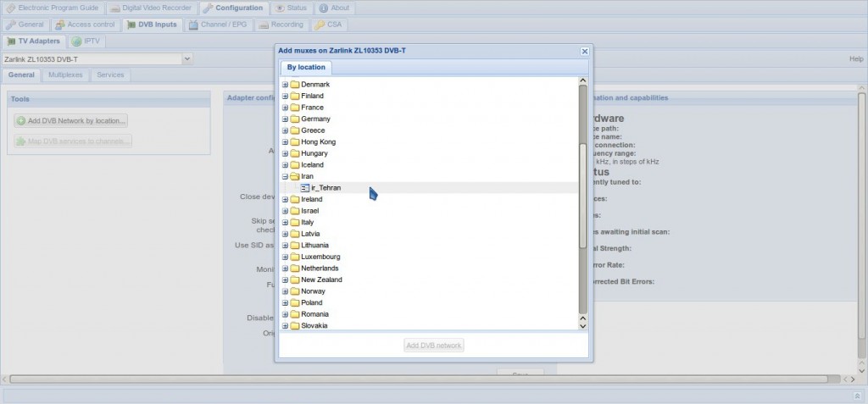Select the ir_Tehran location entry
The width and height of the screenshot is (868, 404).
point(326,188)
